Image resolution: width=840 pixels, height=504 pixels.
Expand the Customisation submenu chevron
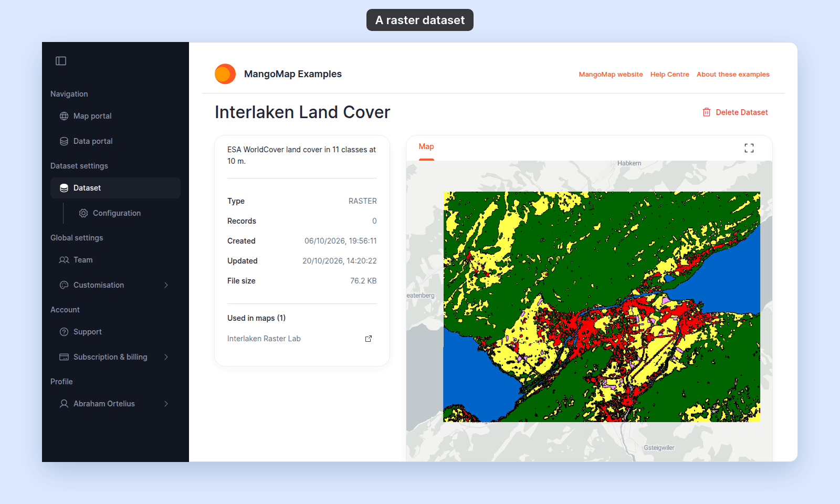coord(166,285)
